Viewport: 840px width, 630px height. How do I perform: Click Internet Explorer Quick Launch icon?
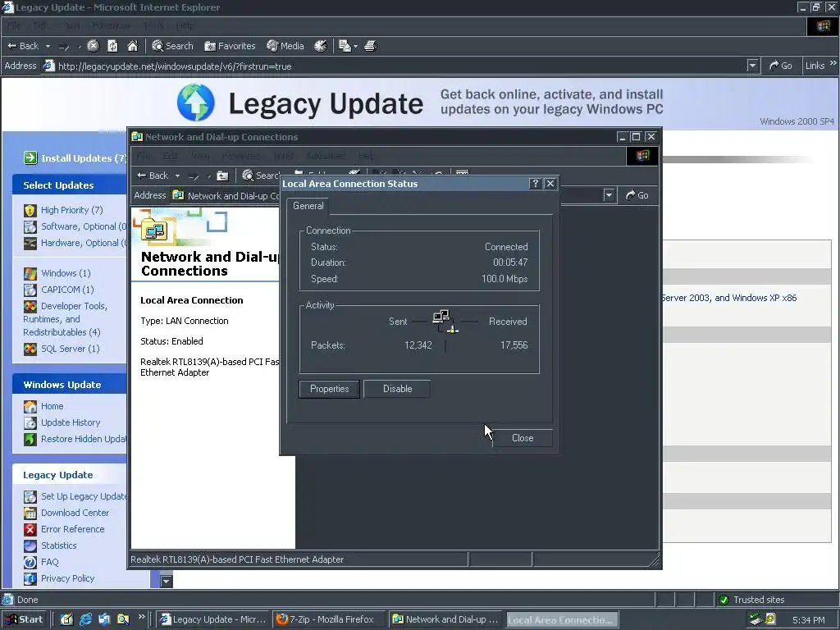85,619
